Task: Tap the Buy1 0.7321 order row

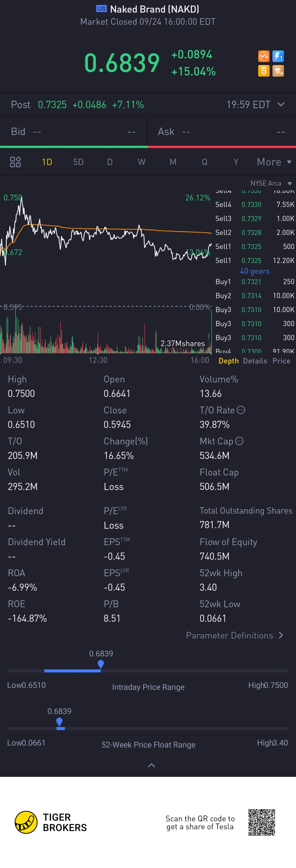Action: click(x=255, y=282)
